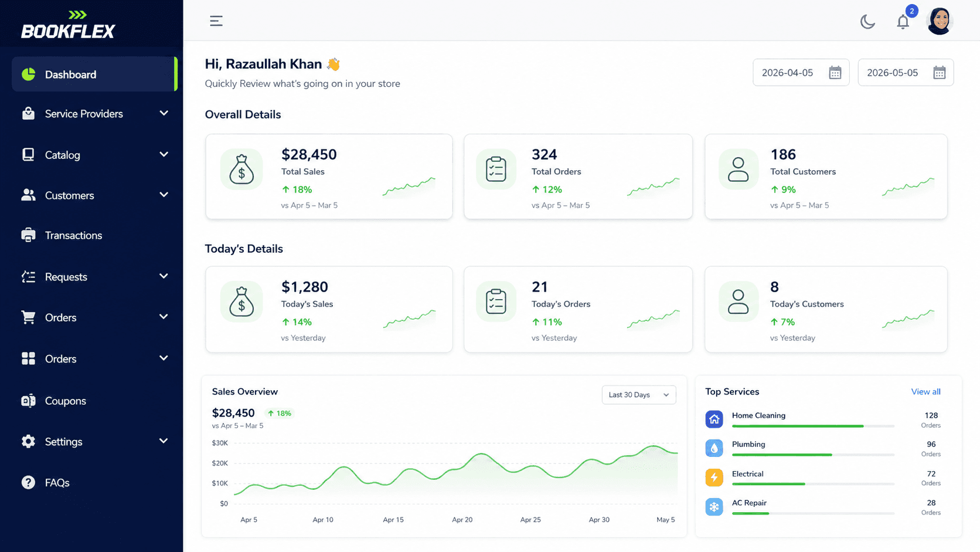Screen dimensions: 980x552
Task: Click the Apr 20 axis label
Action: [x=462, y=520]
